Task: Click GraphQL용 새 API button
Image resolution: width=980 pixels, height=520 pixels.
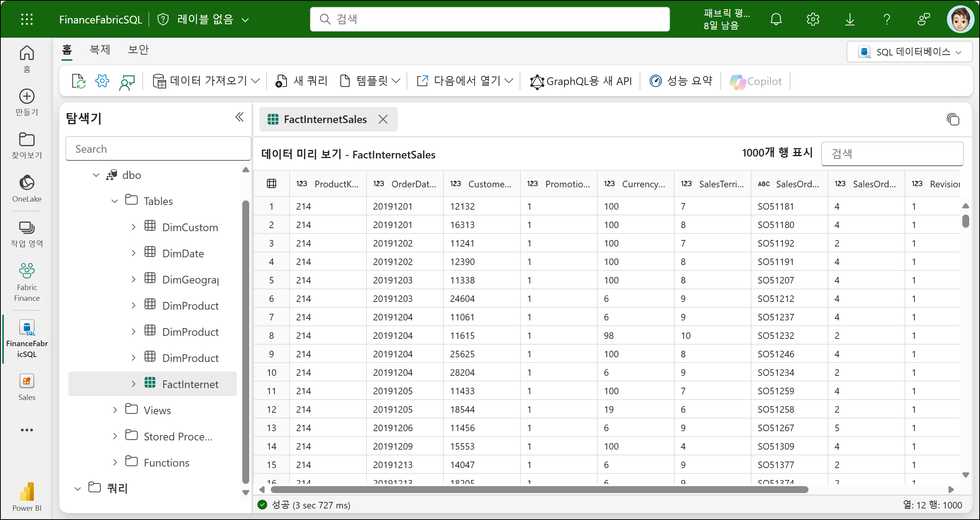Action: [x=581, y=81]
